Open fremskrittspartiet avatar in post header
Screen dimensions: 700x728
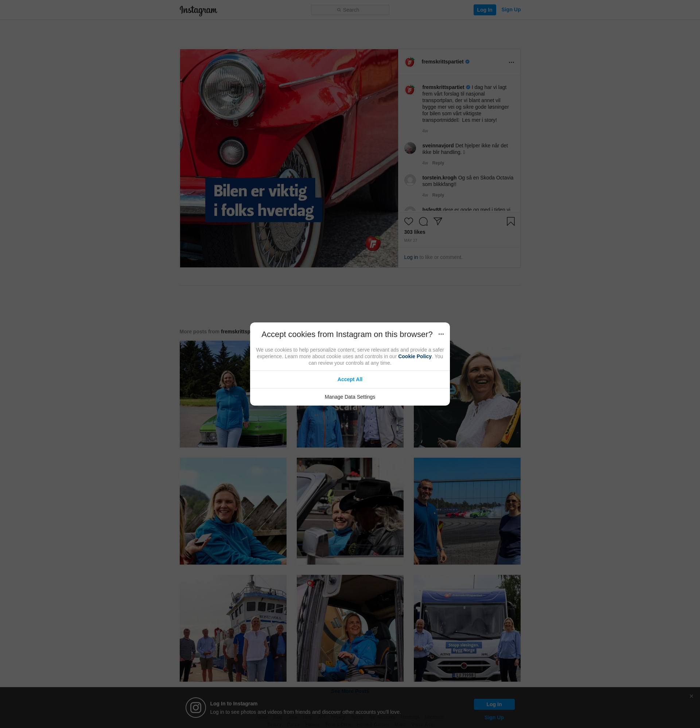[409, 62]
